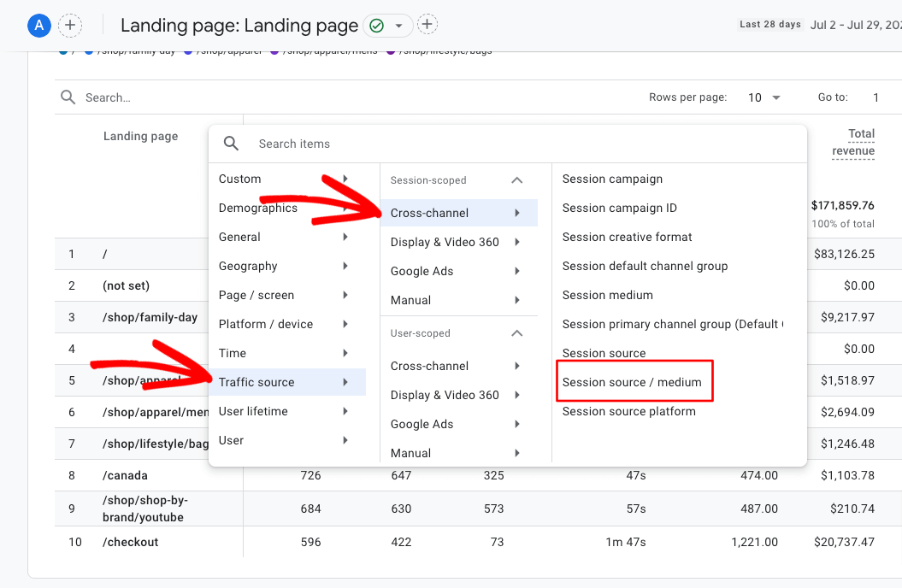Open the Rows per page dropdown
Screen dimensions: 902x588
[763, 97]
